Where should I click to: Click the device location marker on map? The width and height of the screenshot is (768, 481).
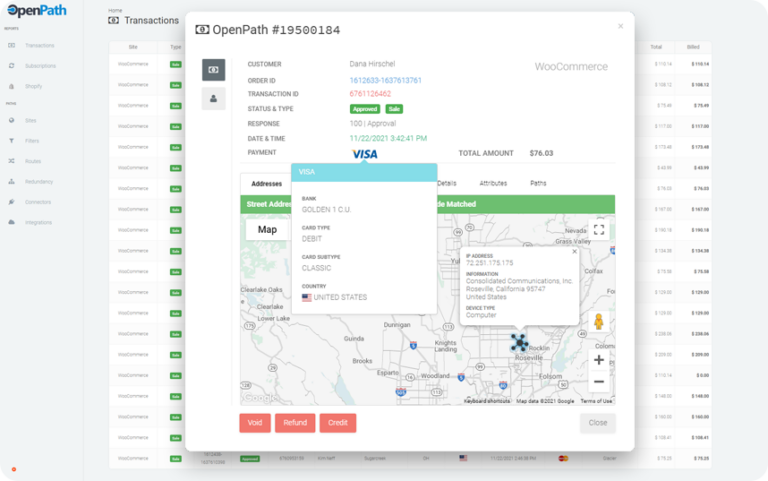[519, 342]
